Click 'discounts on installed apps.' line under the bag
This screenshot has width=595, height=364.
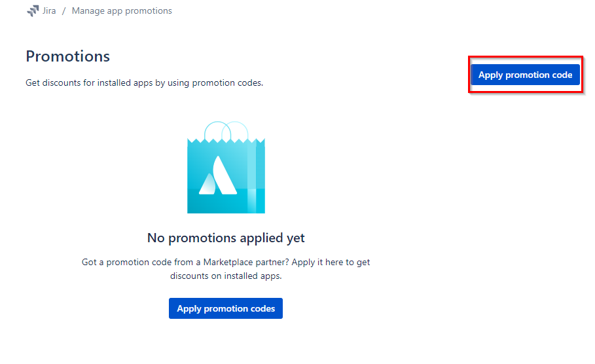[226, 276]
